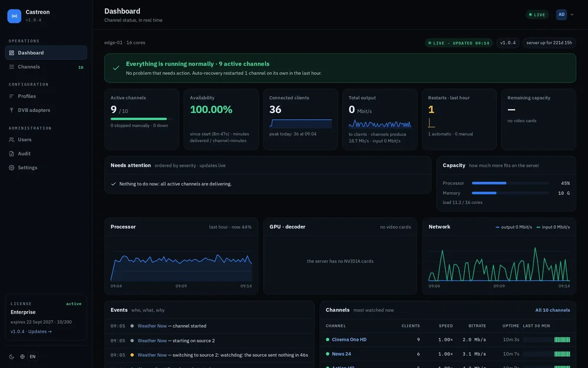Click the News 24 last 30 min bars

(x=546, y=354)
